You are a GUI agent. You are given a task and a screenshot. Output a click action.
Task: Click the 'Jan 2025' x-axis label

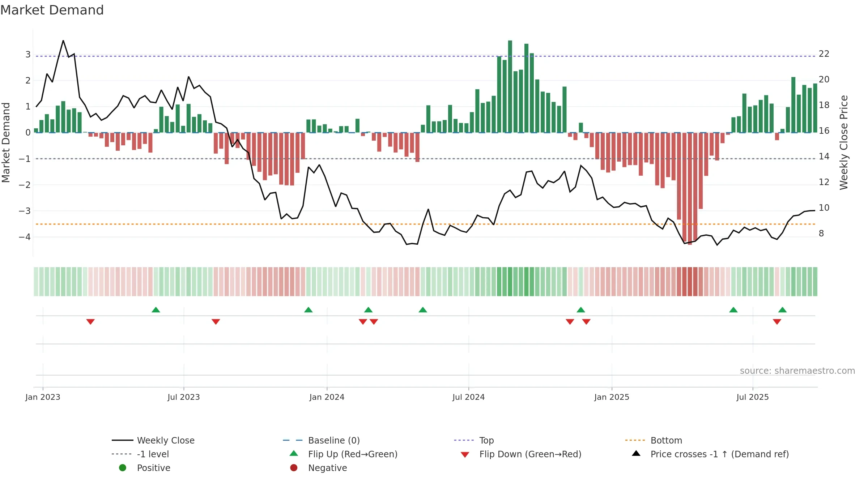[x=612, y=397]
